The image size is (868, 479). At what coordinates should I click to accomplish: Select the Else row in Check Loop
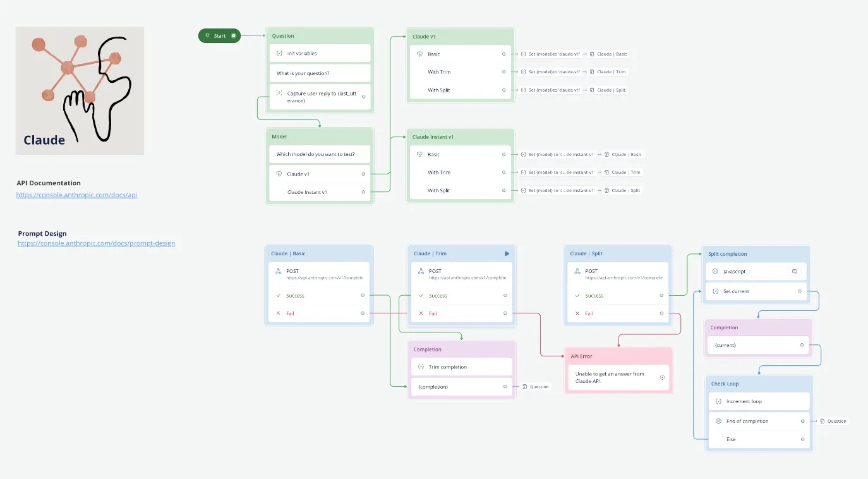coord(759,439)
